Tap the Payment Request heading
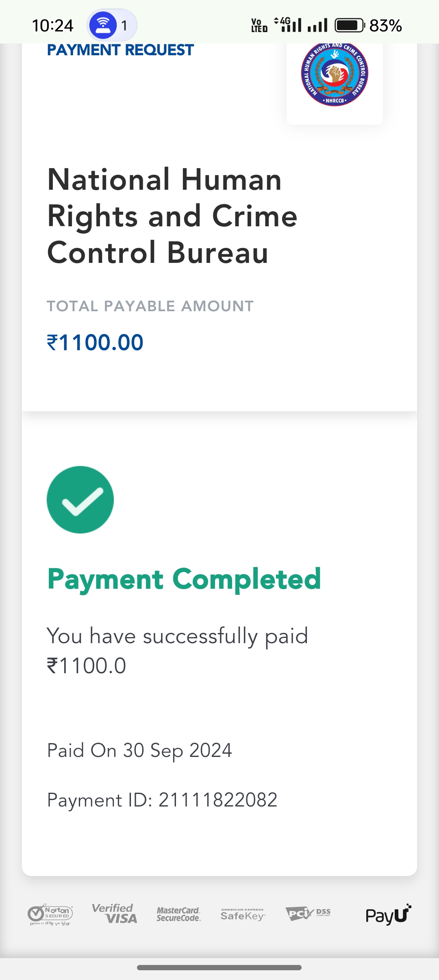The image size is (439, 980). pos(120,50)
